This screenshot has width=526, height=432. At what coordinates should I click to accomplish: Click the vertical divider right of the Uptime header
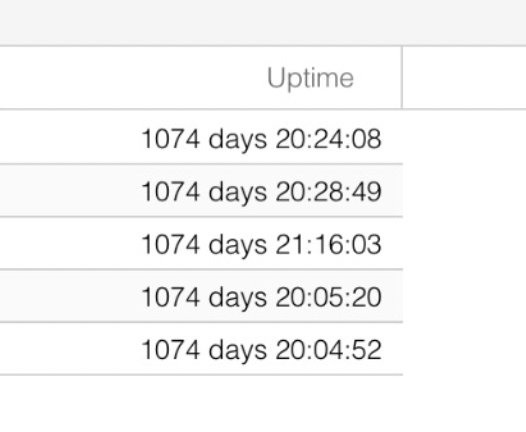402,77
